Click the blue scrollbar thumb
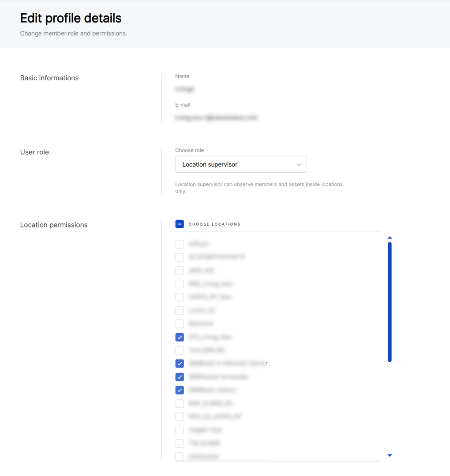This screenshot has height=476, width=450. [390, 301]
